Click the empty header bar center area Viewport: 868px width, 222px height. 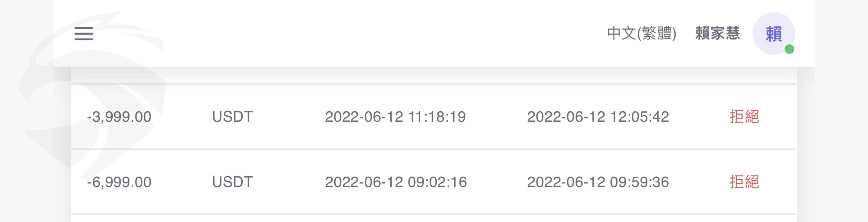[356, 34]
